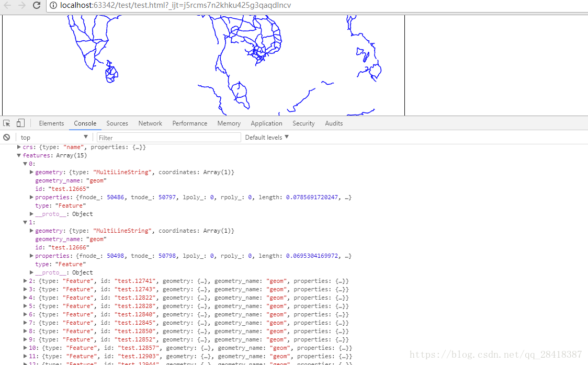This screenshot has width=588, height=365.
Task: Expand the __proto__ of feature 0
Action: [31, 213]
